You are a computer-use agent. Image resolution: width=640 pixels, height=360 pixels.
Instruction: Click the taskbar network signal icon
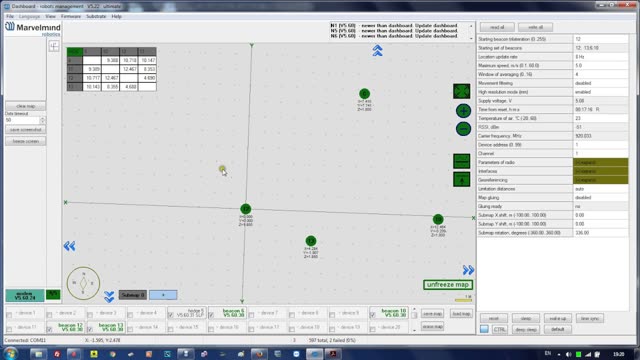(588, 354)
